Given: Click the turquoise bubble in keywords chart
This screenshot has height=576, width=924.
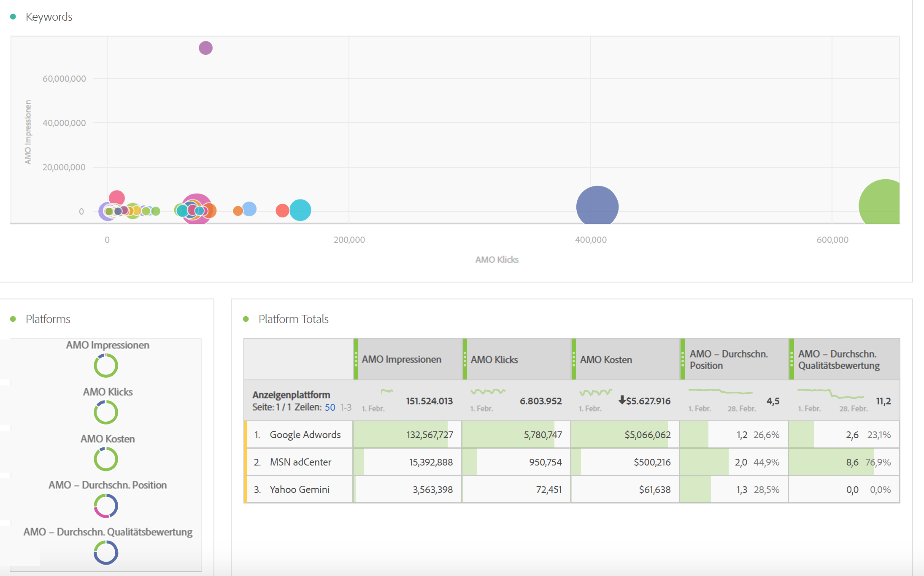Looking at the screenshot, I should 300,210.
